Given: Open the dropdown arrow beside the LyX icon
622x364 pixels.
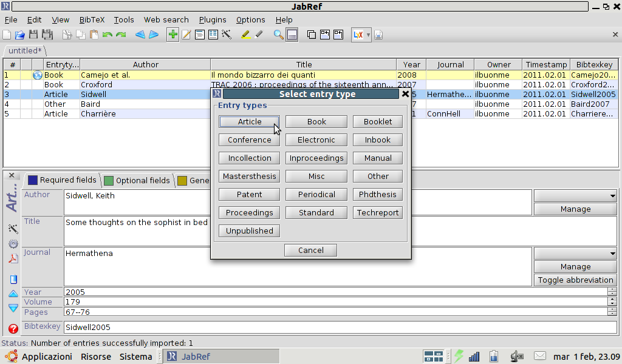Looking at the screenshot, I should (x=368, y=35).
